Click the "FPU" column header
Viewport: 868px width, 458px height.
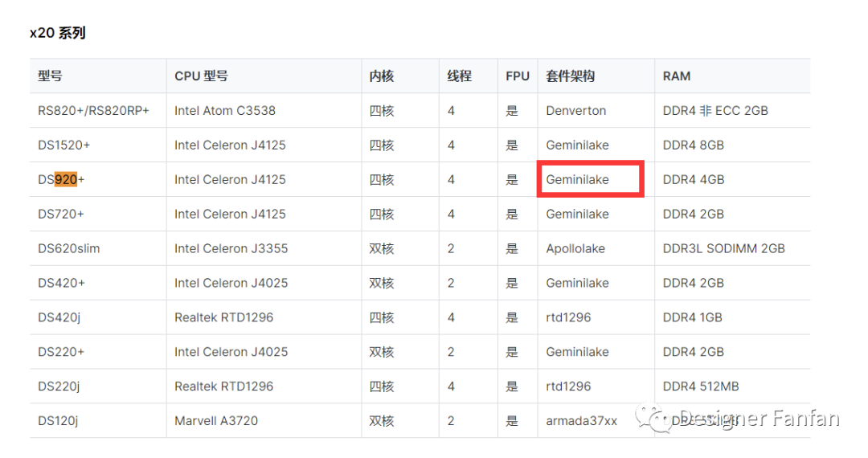point(518,76)
